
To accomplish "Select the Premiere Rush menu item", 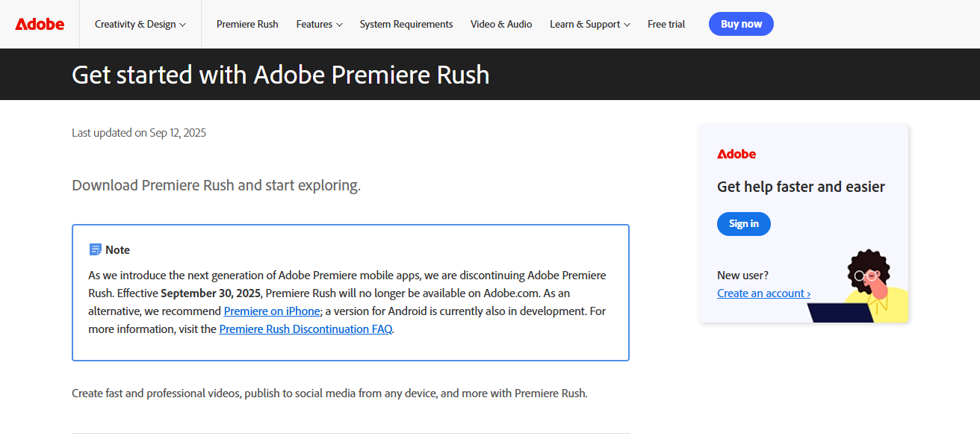I will (x=247, y=24).
